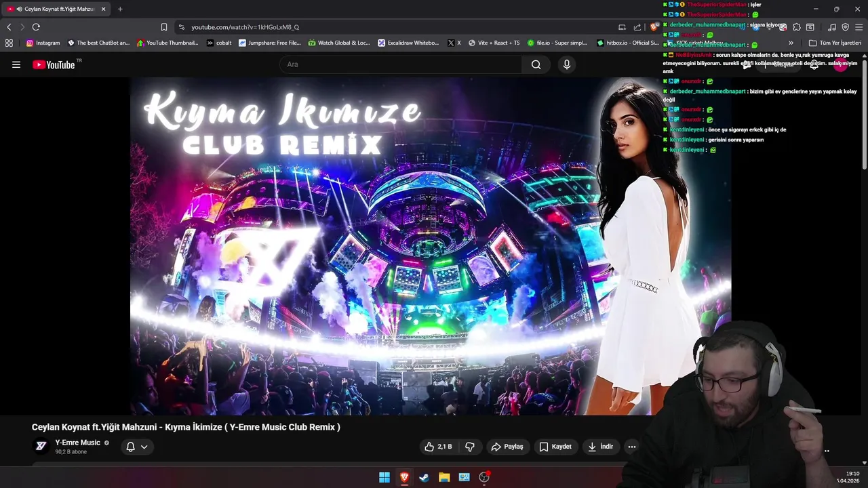Click the Paylaş share button
Screen dimensions: 868x488
507,447
